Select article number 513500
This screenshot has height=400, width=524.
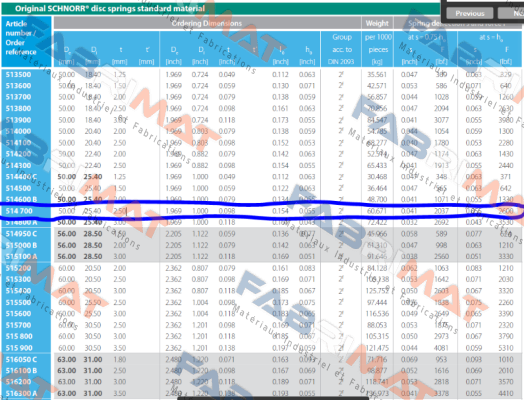pyautogui.click(x=18, y=75)
